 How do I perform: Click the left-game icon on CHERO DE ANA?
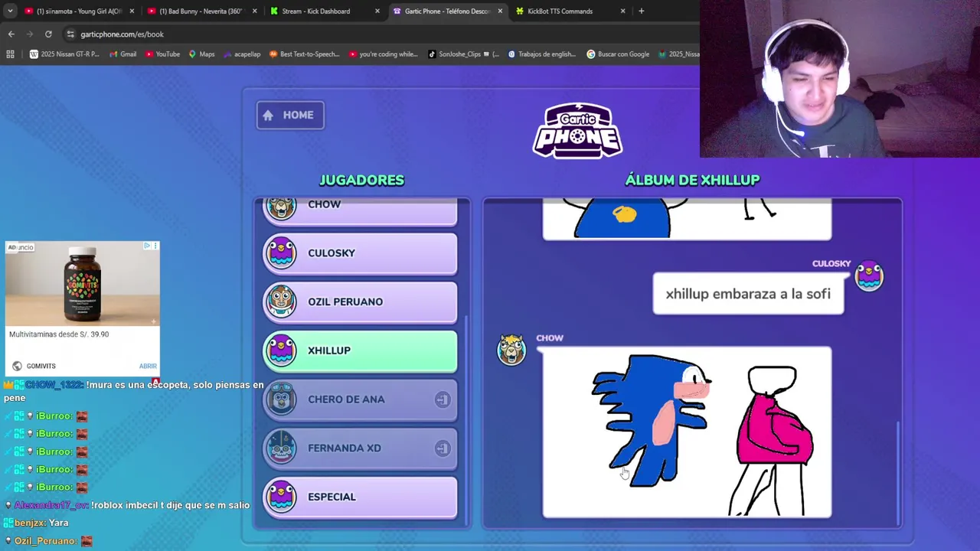click(x=443, y=399)
